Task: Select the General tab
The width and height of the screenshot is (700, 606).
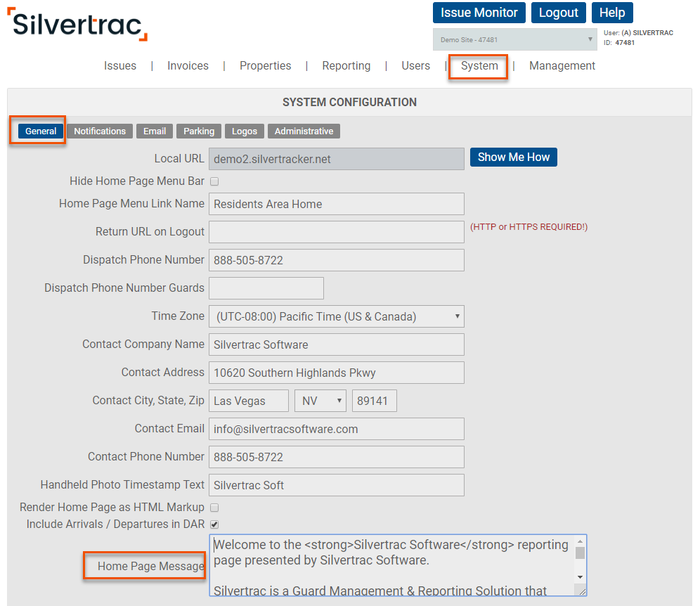Action: tap(41, 131)
